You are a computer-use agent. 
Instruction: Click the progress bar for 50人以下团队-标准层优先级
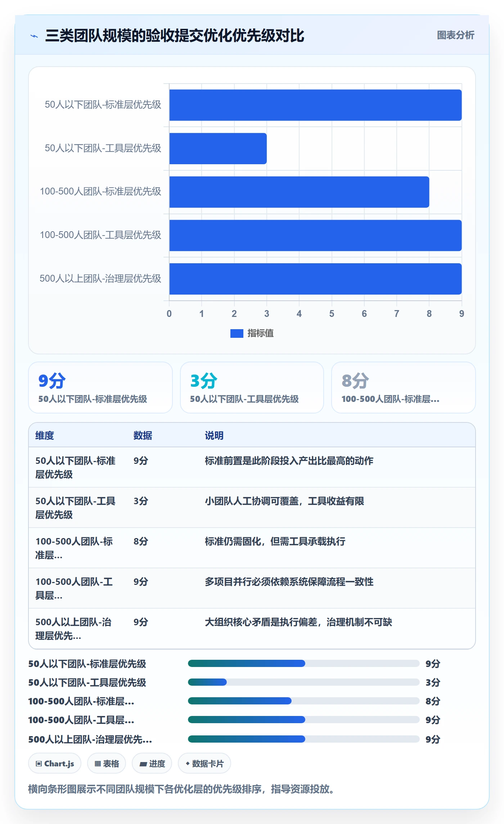click(x=304, y=663)
